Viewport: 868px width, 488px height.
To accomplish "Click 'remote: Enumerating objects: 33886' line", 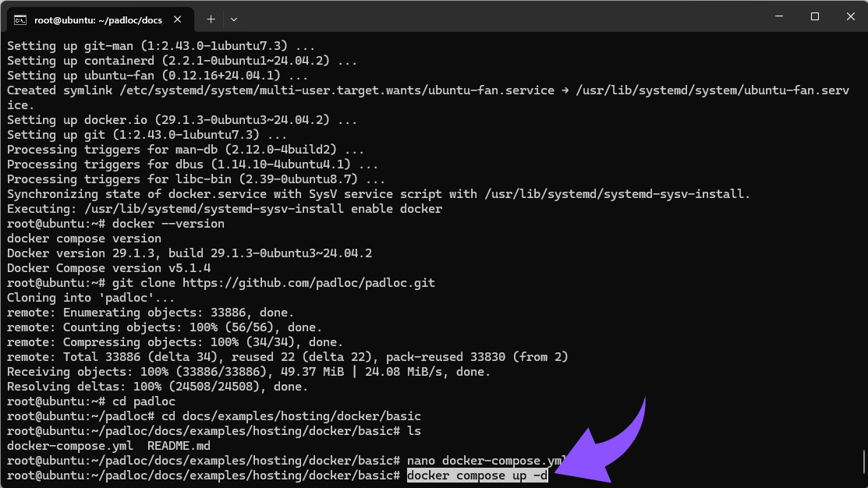I will click(151, 312).
